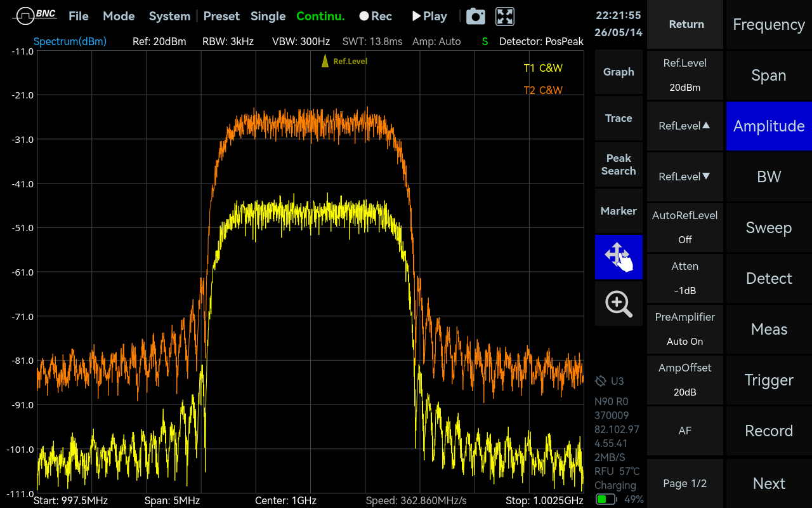Click the battery charging icon

click(x=606, y=499)
